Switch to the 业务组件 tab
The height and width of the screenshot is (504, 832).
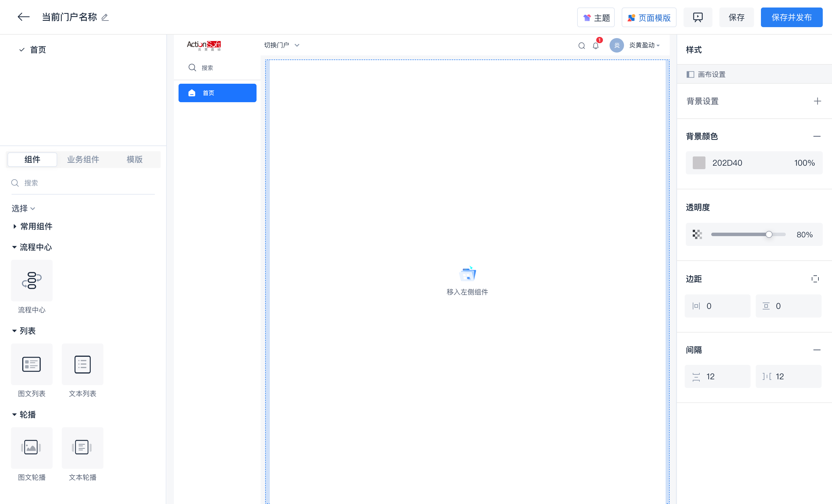83,159
